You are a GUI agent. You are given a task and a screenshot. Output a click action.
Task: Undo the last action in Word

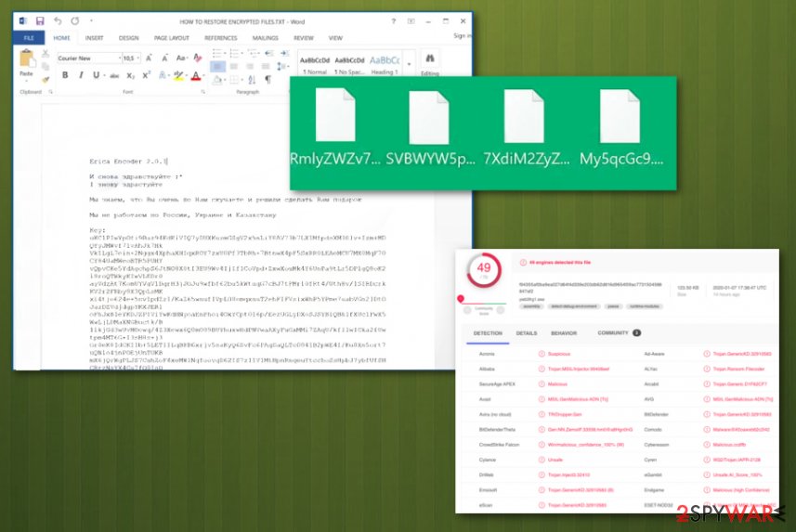pyautogui.click(x=58, y=20)
